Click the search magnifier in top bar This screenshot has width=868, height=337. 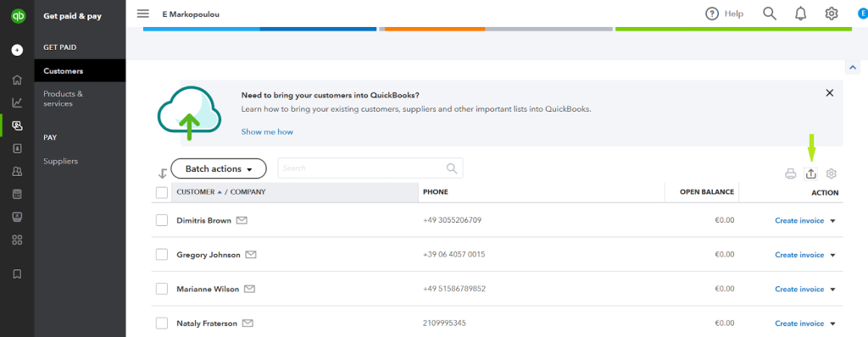[770, 14]
